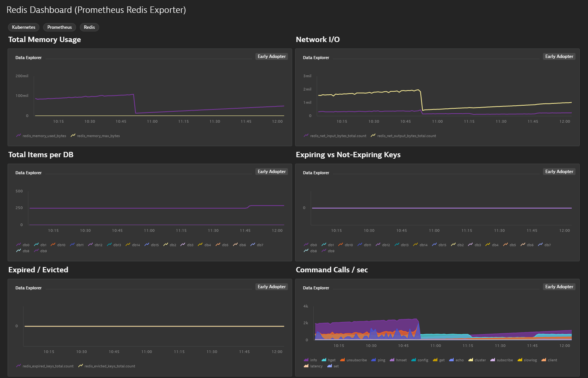This screenshot has width=588, height=378.
Task: Hide db9 series in Expiring Keys legend
Action: click(x=324, y=251)
